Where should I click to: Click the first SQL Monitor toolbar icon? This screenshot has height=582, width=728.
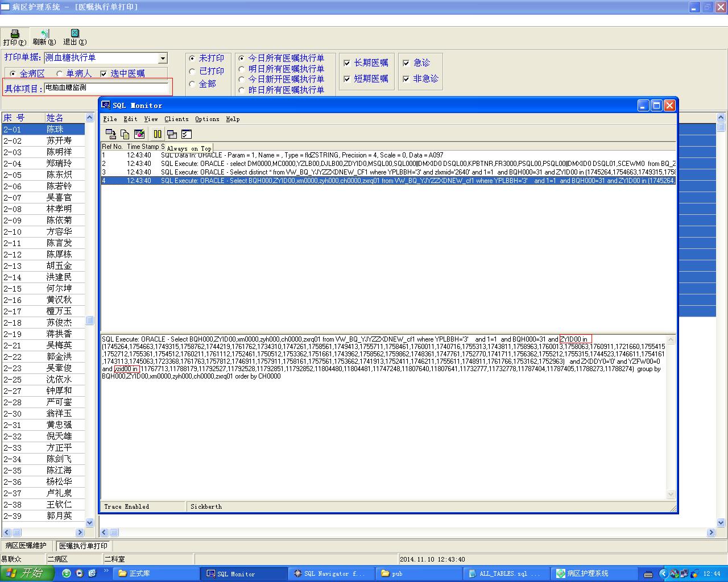111,134
